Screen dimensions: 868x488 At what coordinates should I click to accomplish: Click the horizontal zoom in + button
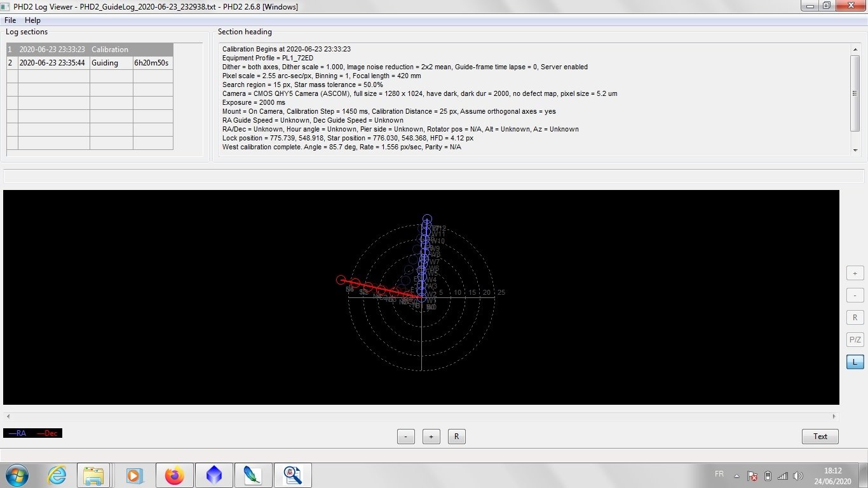tap(431, 437)
